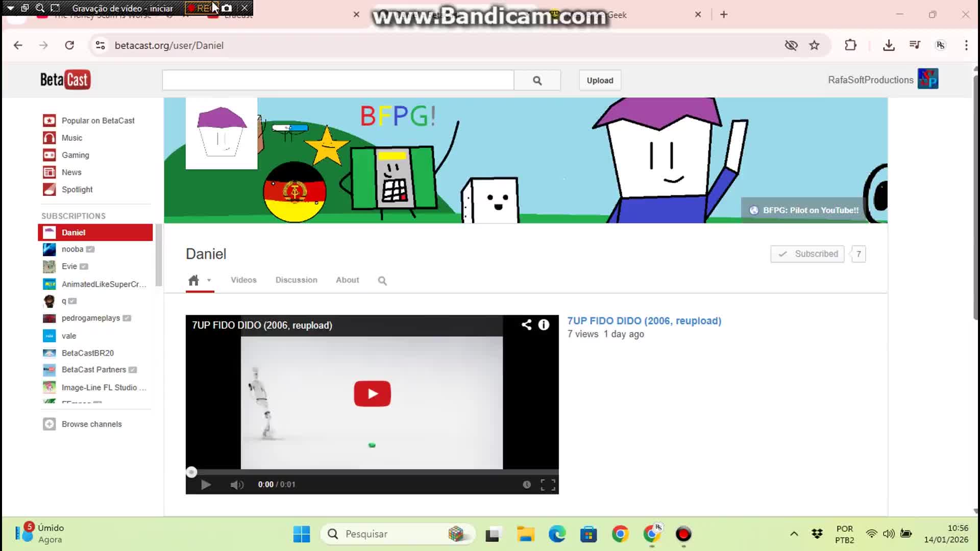View site information icon in address bar
Screen dimensions: 980x551
(101, 45)
